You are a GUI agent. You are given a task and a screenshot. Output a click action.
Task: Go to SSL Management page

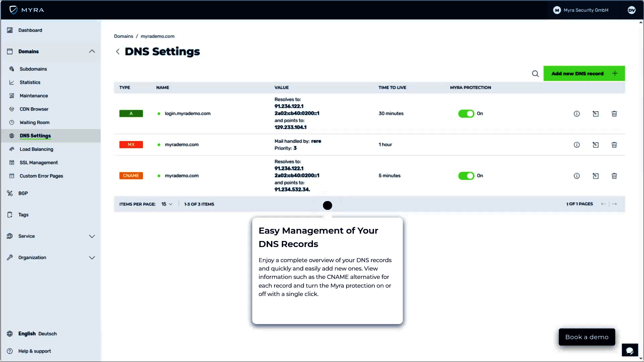[39, 163]
